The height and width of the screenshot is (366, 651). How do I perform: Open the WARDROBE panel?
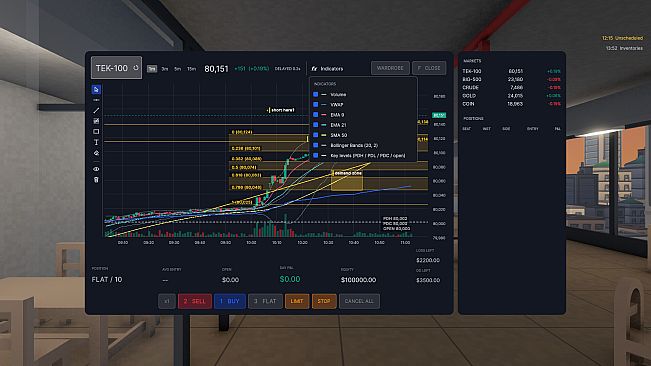point(390,68)
